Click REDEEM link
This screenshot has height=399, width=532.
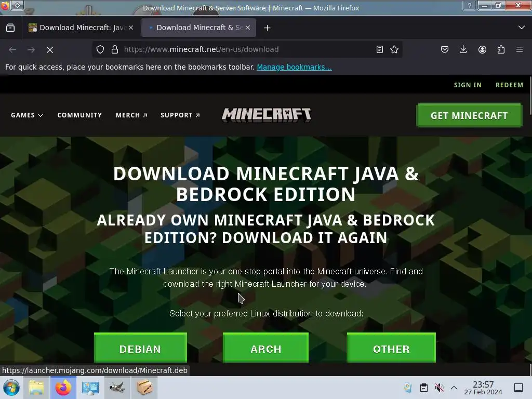[x=509, y=85]
